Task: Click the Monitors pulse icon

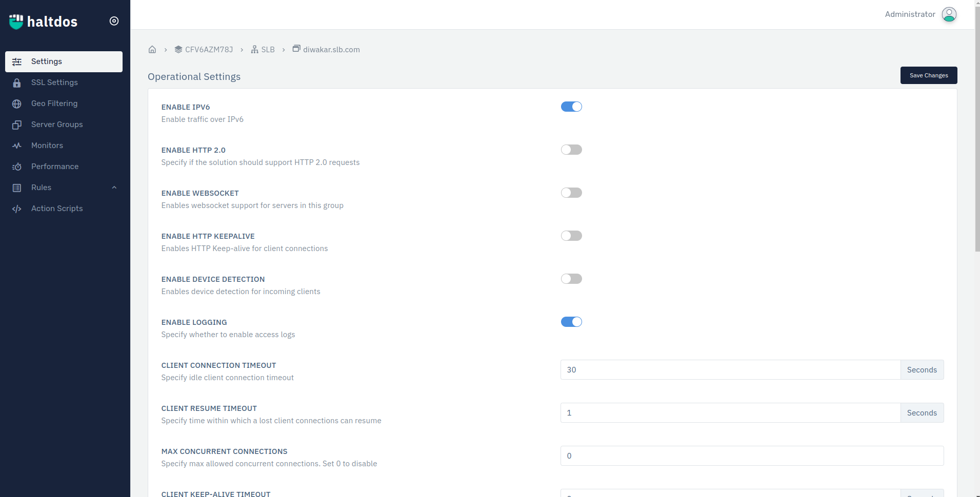Action: point(17,146)
